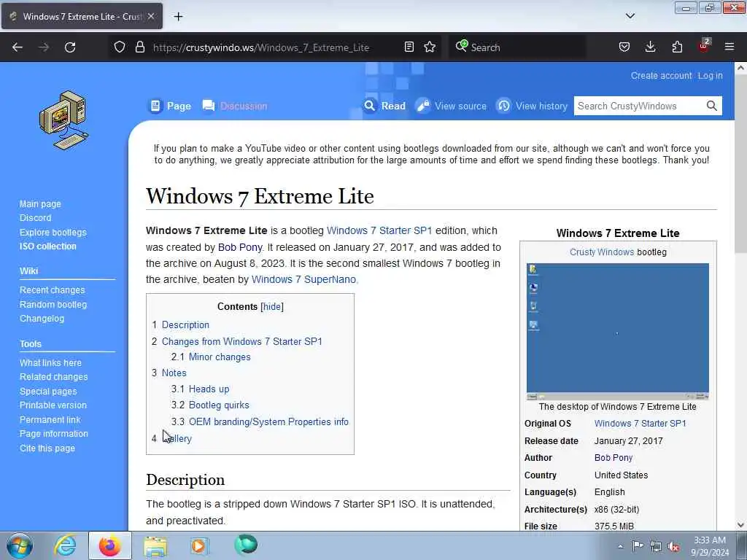Click the Action Center flag icon
Viewport: 747px width, 560px height.
[x=638, y=545]
